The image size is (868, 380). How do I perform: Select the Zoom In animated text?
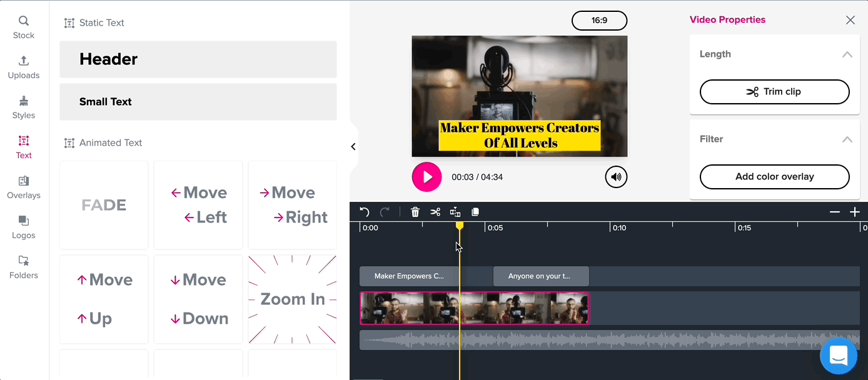coord(293,299)
